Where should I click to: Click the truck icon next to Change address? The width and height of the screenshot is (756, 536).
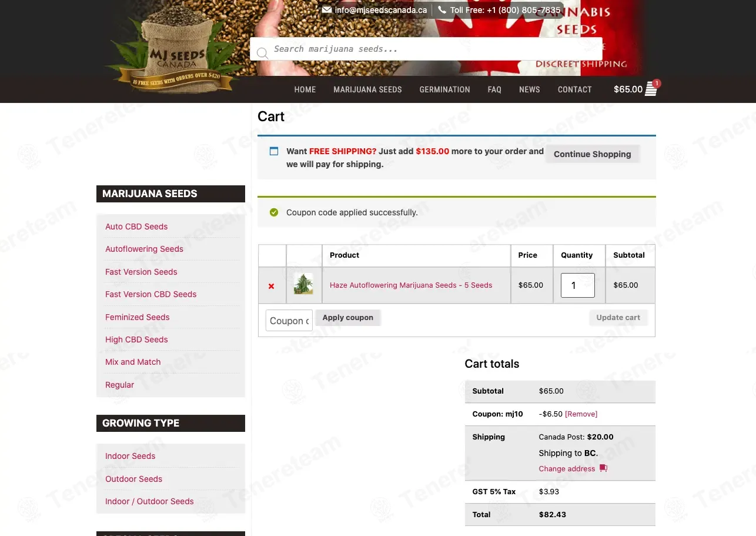603,468
